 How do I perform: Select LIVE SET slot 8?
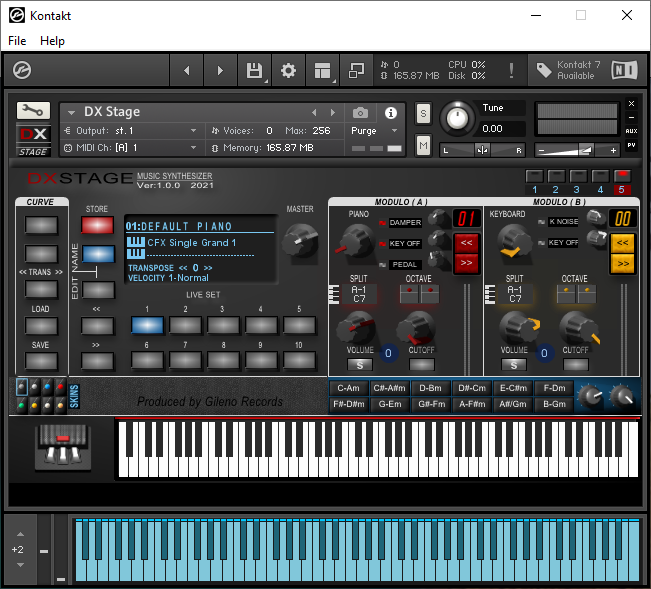[x=223, y=360]
